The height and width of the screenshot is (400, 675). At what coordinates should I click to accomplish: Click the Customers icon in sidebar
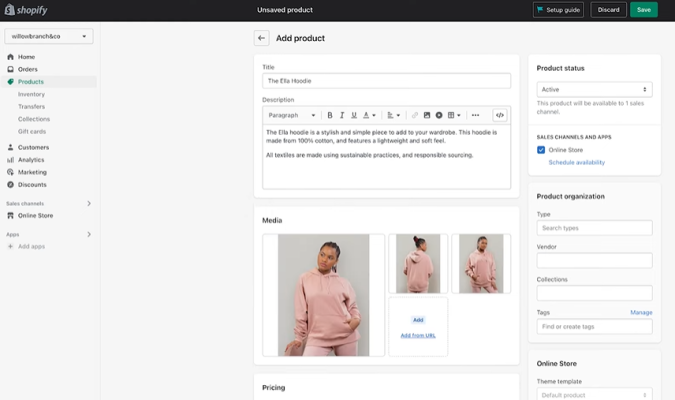(10, 147)
